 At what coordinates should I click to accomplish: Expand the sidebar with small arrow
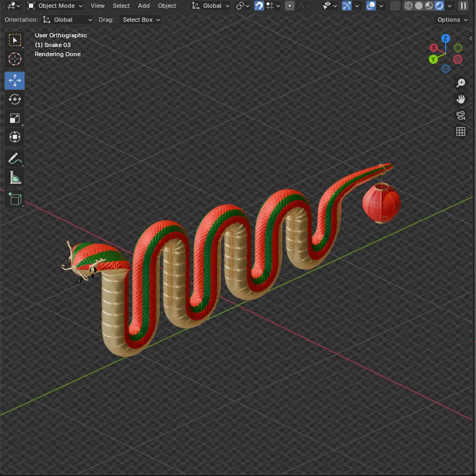tap(471, 38)
